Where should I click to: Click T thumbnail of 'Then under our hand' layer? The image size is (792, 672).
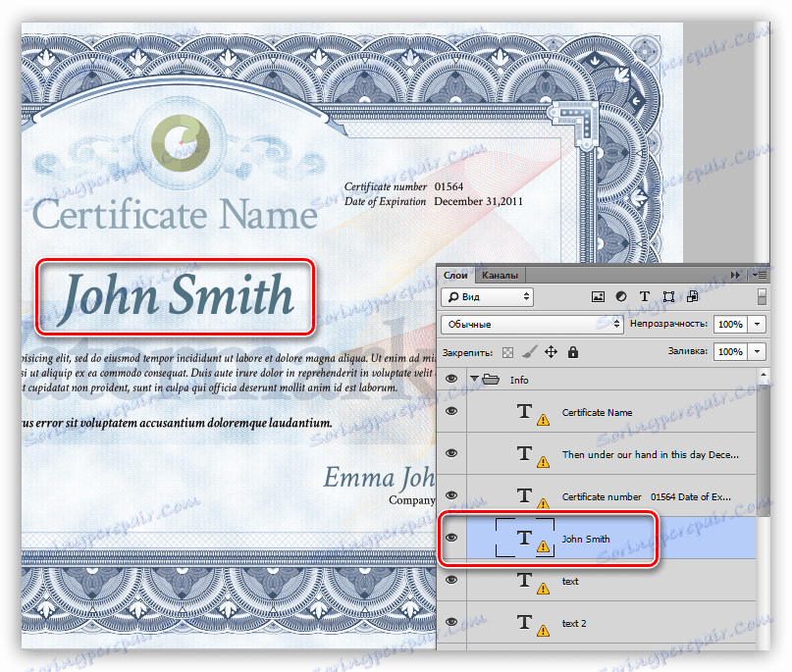525,453
